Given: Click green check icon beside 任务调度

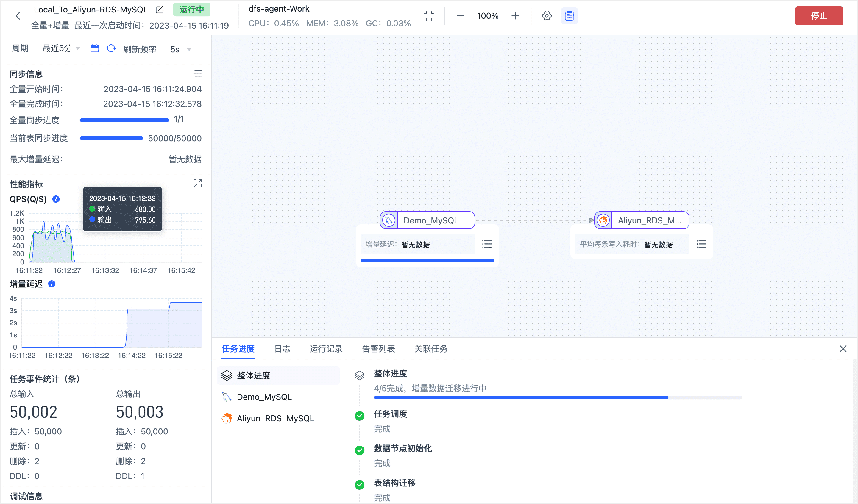Looking at the screenshot, I should (x=360, y=416).
